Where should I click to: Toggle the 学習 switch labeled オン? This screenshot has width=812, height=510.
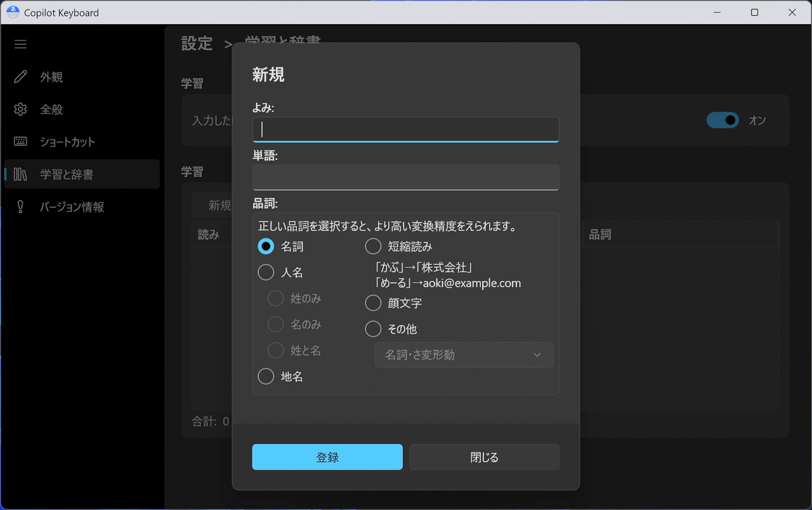[723, 120]
